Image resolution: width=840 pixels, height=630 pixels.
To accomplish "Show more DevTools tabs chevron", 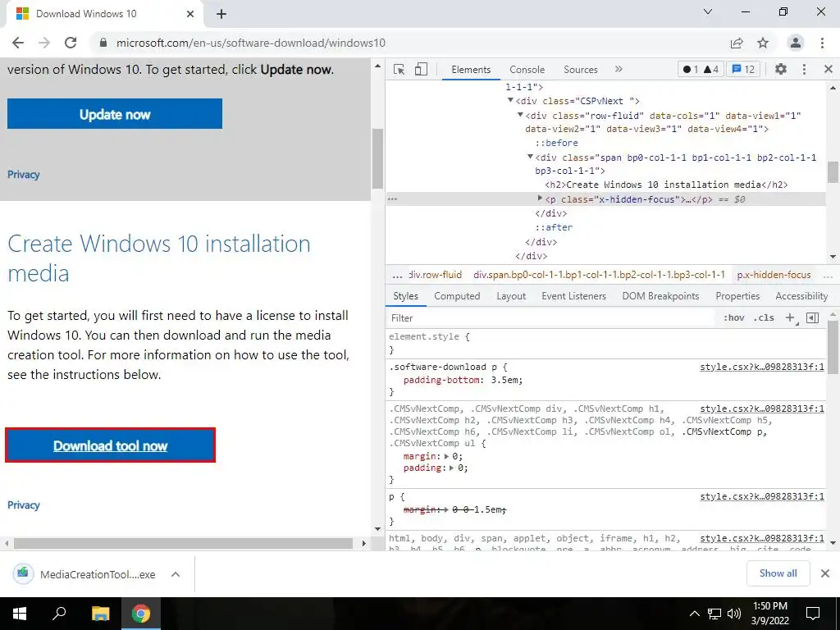I will tap(619, 69).
